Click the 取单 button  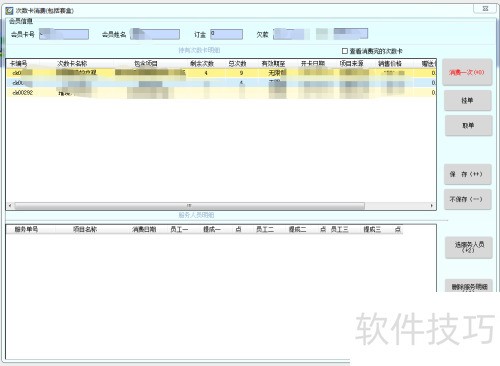[468, 125]
